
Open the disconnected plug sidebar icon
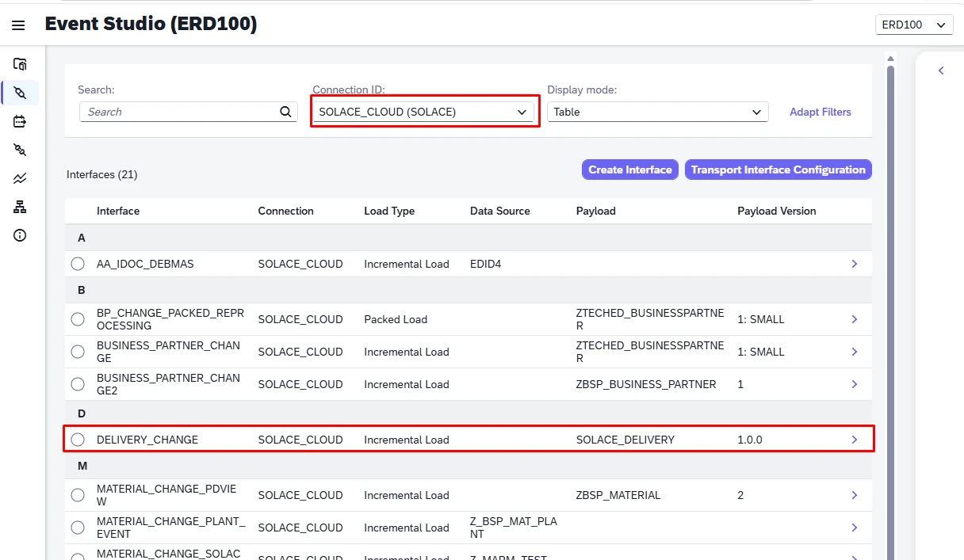point(20,150)
